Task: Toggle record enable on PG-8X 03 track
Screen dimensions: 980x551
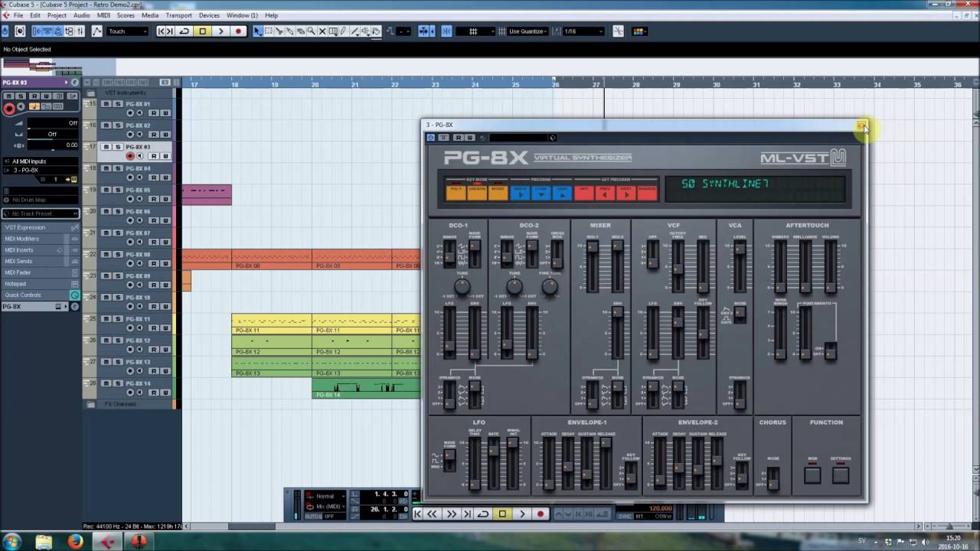Action: click(x=130, y=156)
